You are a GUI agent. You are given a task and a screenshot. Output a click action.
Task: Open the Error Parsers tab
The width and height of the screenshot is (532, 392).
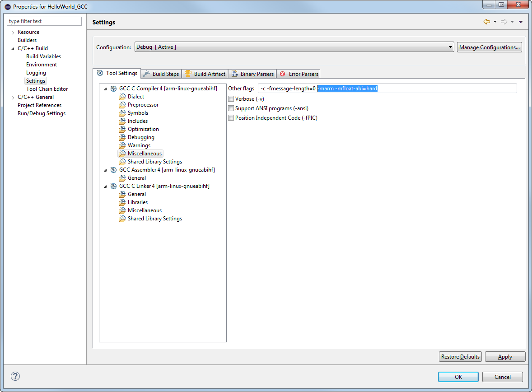[x=298, y=74]
